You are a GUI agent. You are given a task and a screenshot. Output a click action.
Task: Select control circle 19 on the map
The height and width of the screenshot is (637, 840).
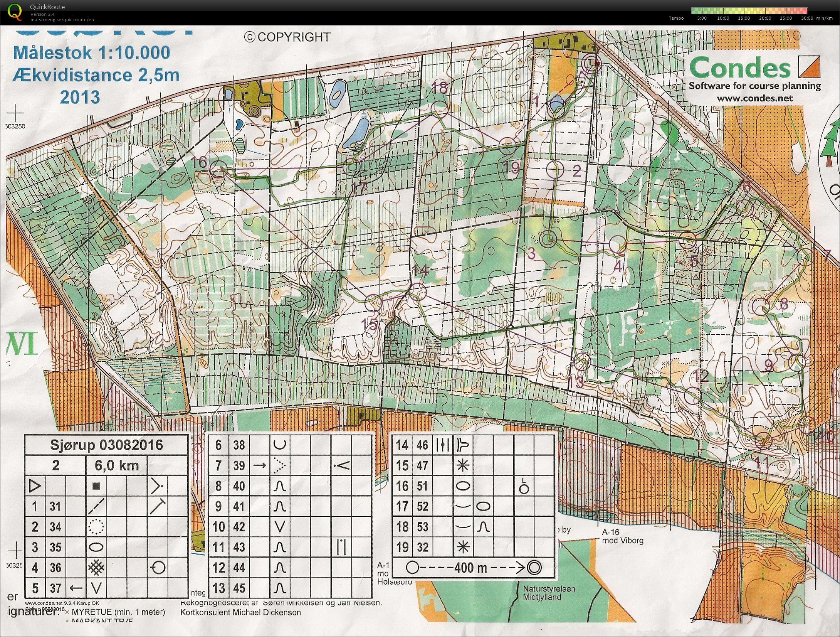click(x=507, y=145)
